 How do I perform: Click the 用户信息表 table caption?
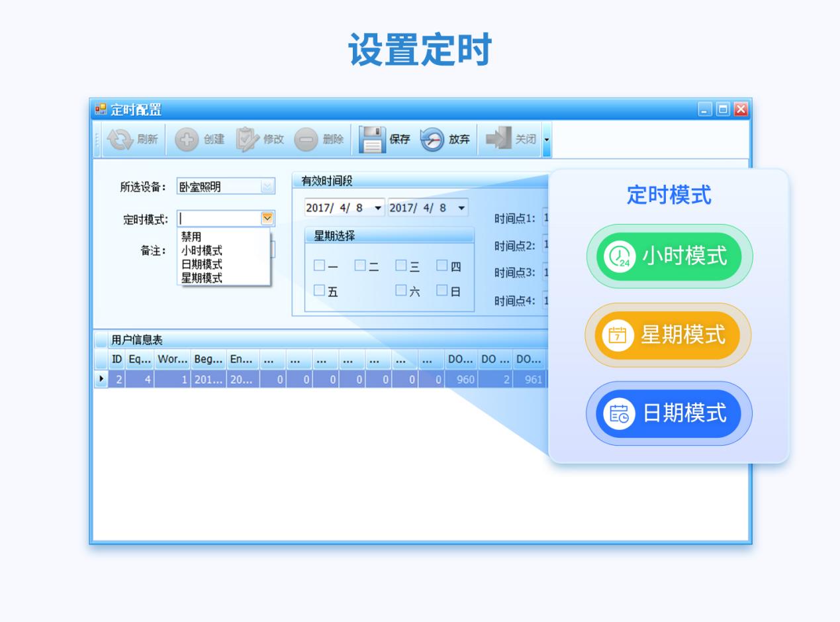(x=136, y=340)
